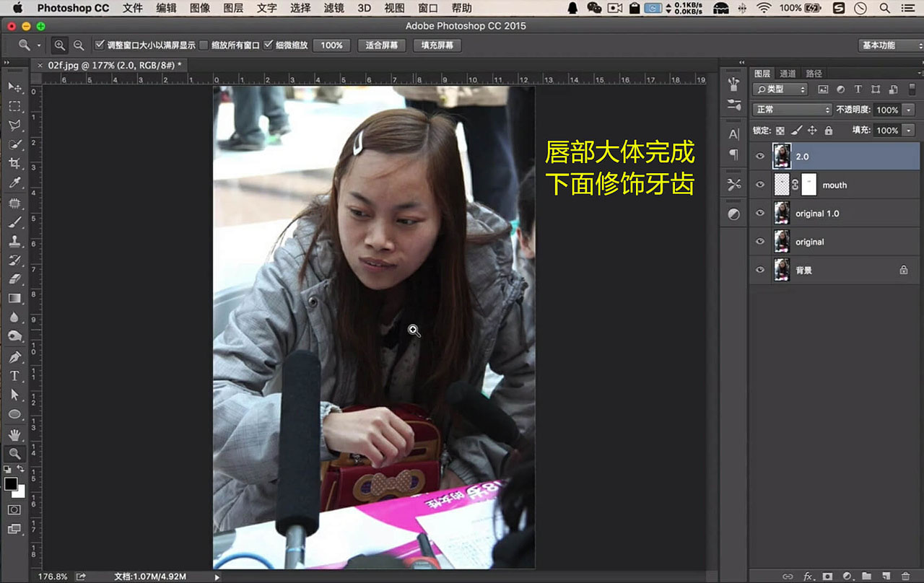Open the Adjustments panel icon

734,214
